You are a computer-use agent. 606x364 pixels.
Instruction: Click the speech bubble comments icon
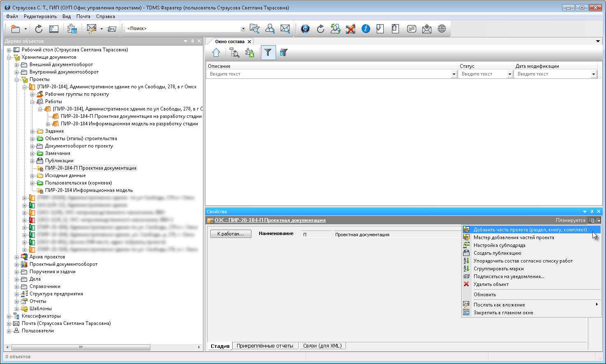point(411,29)
